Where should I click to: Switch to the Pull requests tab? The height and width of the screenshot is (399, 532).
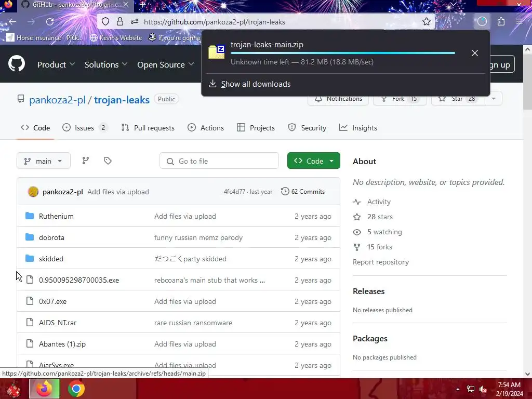coord(148,128)
